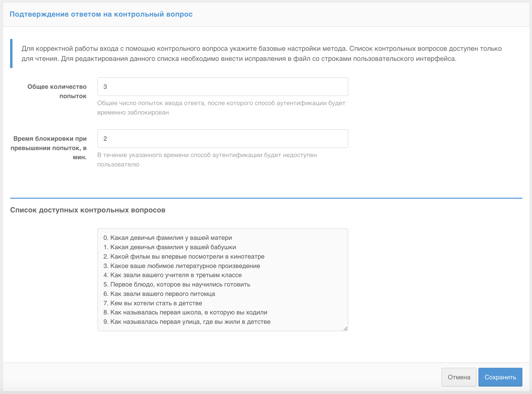The height and width of the screenshot is (394, 532).
Task: Focus the Общее количество попыток input field
Action: (223, 87)
